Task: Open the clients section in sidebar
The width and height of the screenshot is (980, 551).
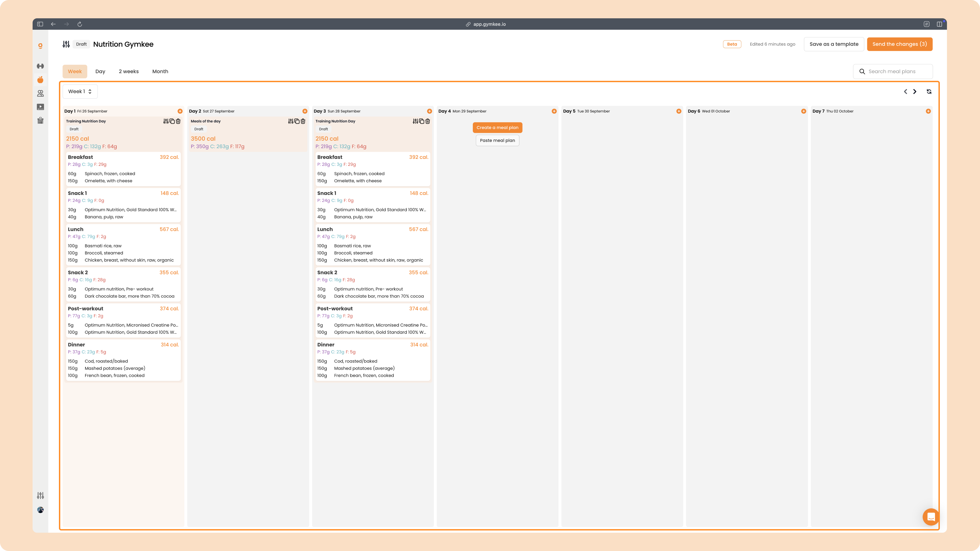Action: click(x=40, y=93)
